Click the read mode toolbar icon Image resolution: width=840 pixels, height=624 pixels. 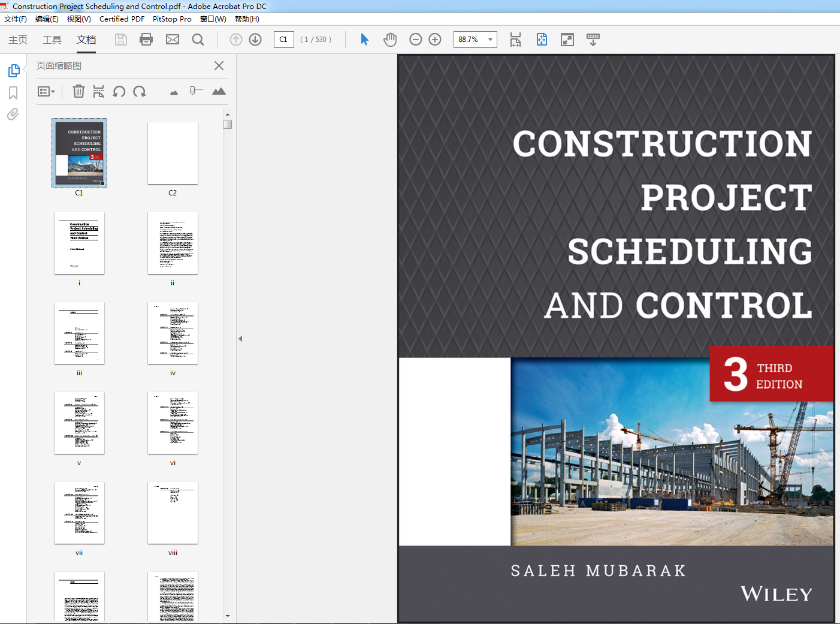pos(593,40)
